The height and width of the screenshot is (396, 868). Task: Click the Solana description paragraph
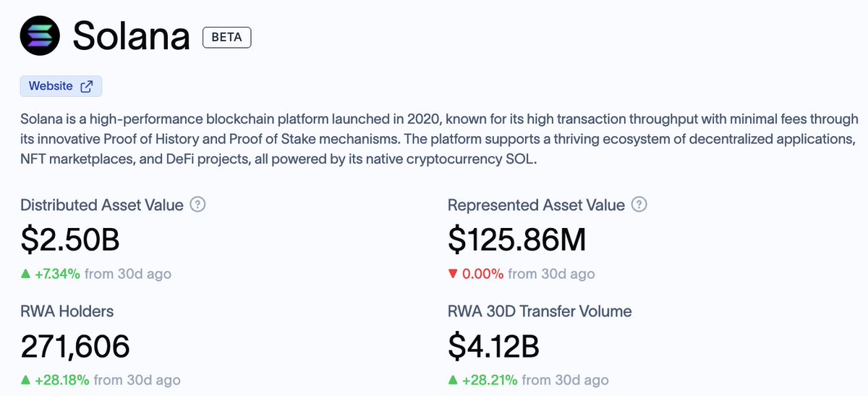439,139
